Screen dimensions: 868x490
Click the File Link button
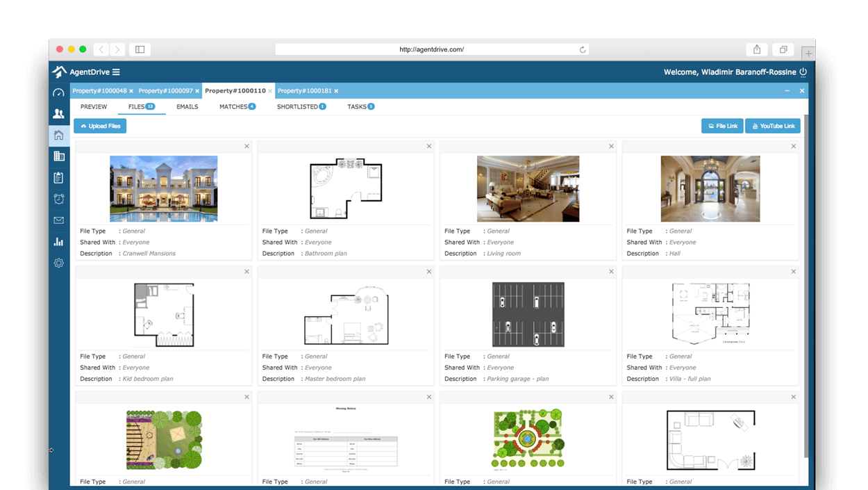pos(722,126)
